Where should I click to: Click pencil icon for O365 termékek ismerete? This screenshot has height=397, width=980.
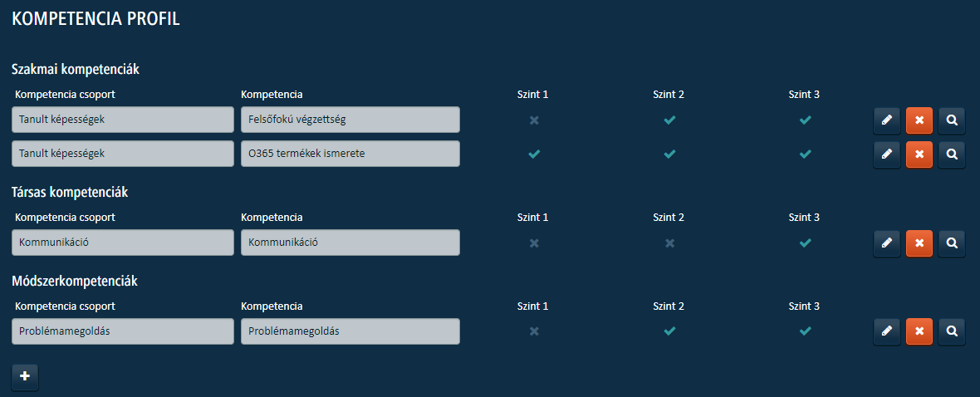(886, 154)
